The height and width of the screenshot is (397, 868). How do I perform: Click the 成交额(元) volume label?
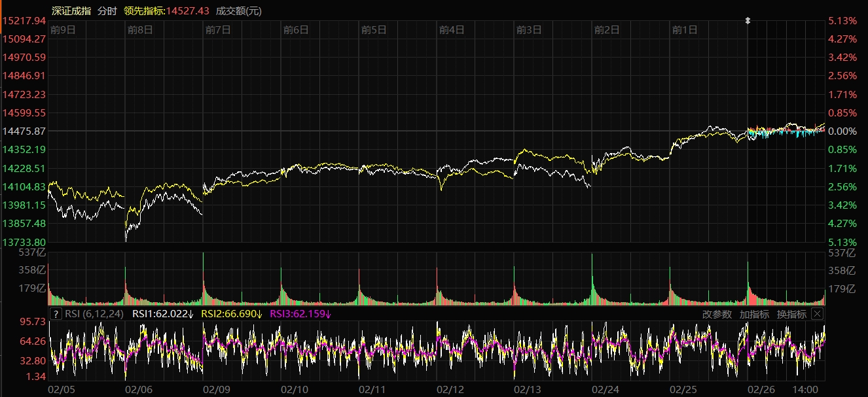coord(239,10)
